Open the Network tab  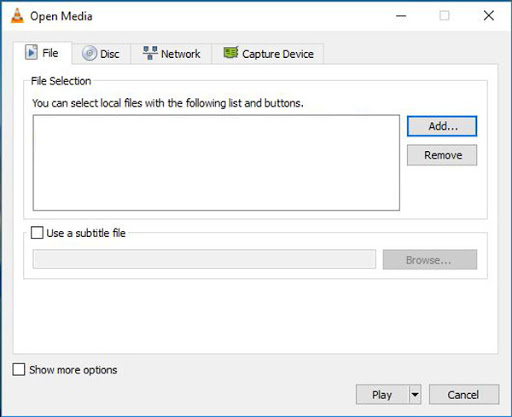pyautogui.click(x=171, y=53)
